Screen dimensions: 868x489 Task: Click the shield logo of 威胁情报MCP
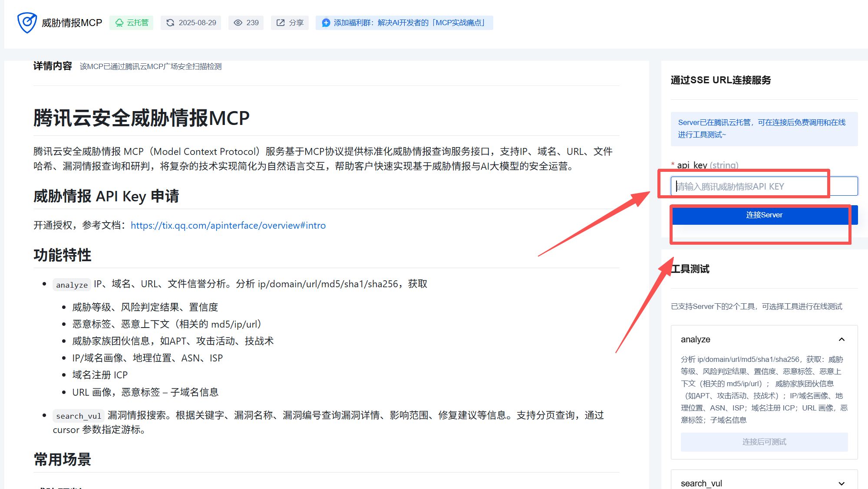pyautogui.click(x=27, y=23)
